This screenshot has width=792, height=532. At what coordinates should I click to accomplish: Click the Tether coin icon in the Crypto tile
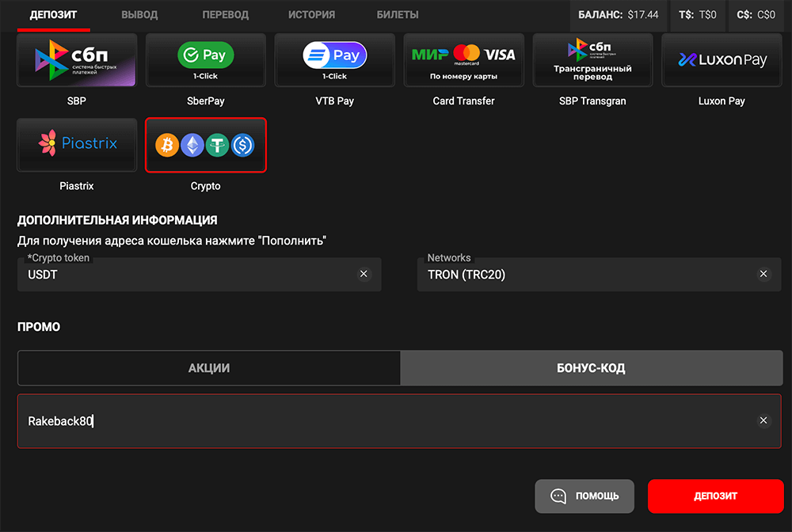[217, 146]
